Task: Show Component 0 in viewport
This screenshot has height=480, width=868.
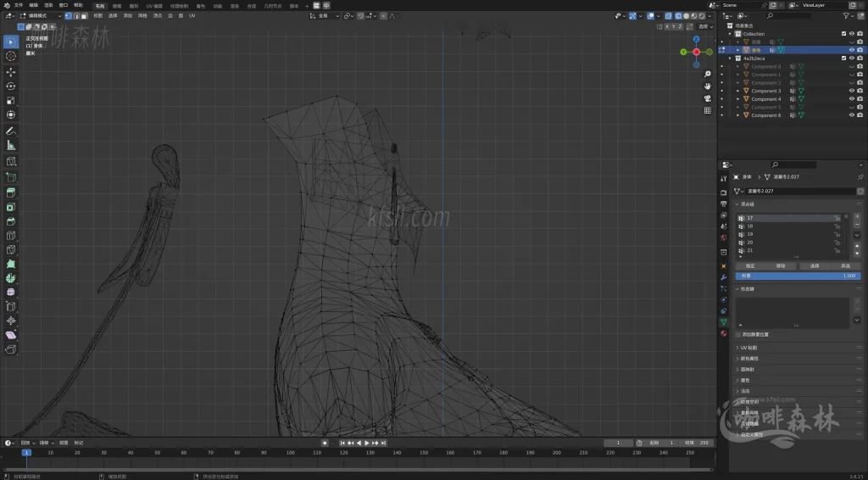Action: pyautogui.click(x=852, y=66)
